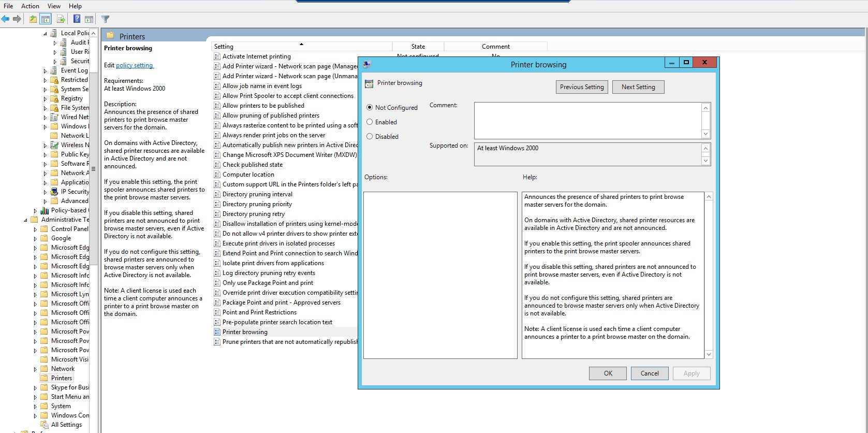Go up one level via folder-arrow icon
The image size is (868, 433).
point(33,19)
